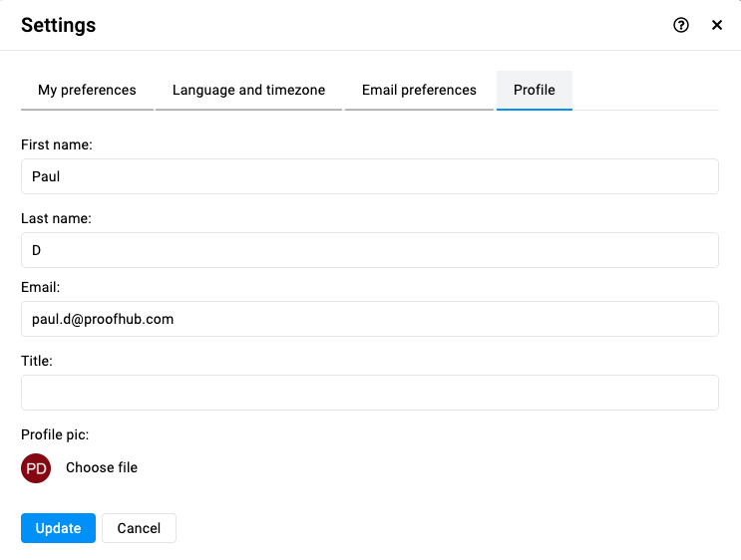Close the Settings dialog
This screenshot has width=741, height=560.
click(716, 25)
